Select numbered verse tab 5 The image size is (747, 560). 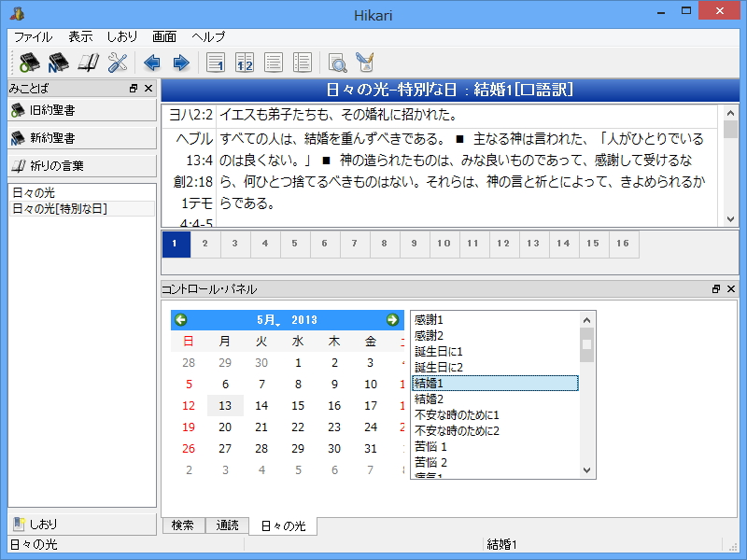point(294,244)
